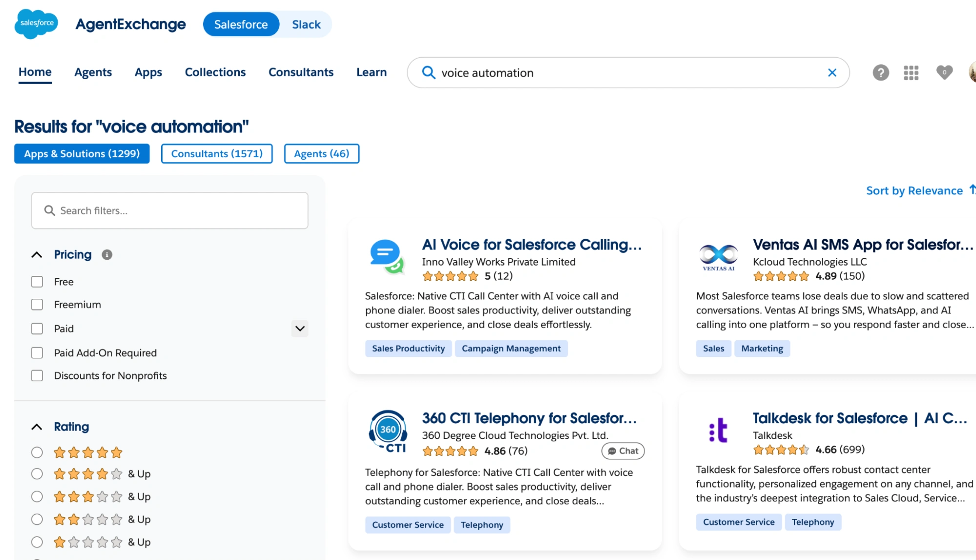Viewport: 976px width, 560px height.
Task: Switch to Slack marketplace toggle
Action: [306, 24]
